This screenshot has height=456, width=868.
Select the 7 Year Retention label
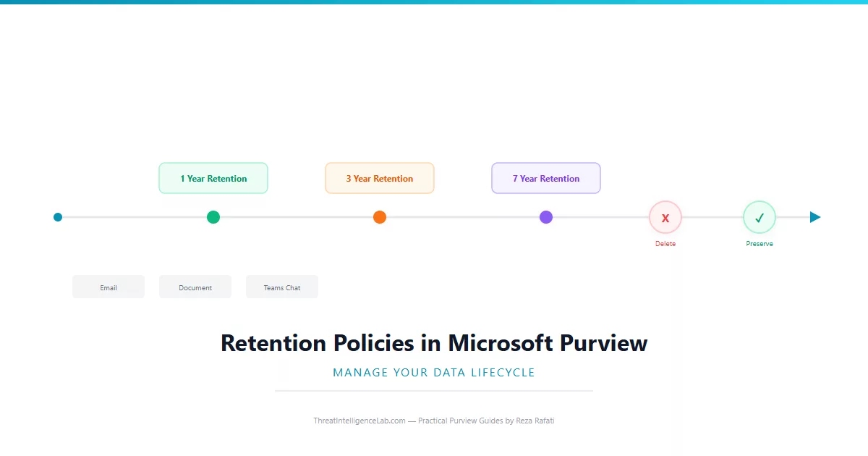click(546, 178)
